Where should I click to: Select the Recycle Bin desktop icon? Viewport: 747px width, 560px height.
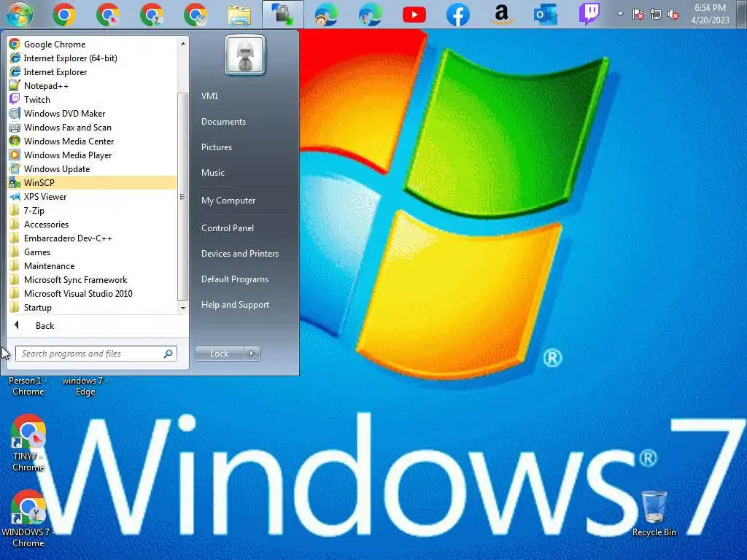654,513
